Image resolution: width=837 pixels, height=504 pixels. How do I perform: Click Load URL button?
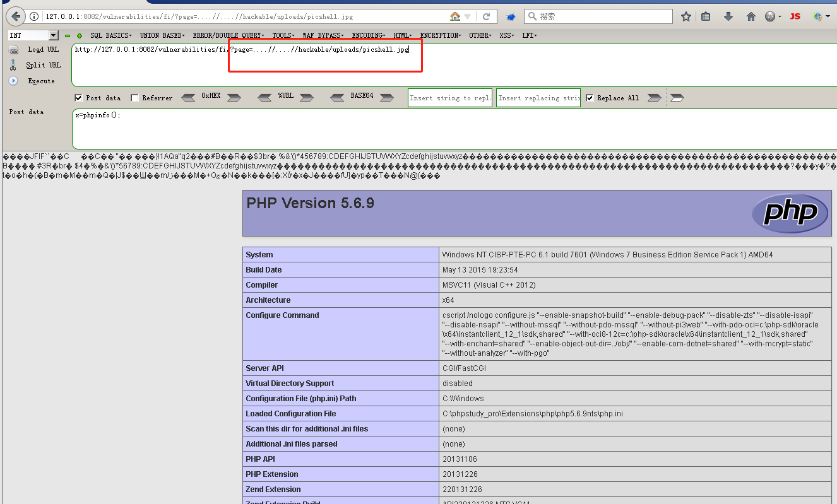point(43,49)
